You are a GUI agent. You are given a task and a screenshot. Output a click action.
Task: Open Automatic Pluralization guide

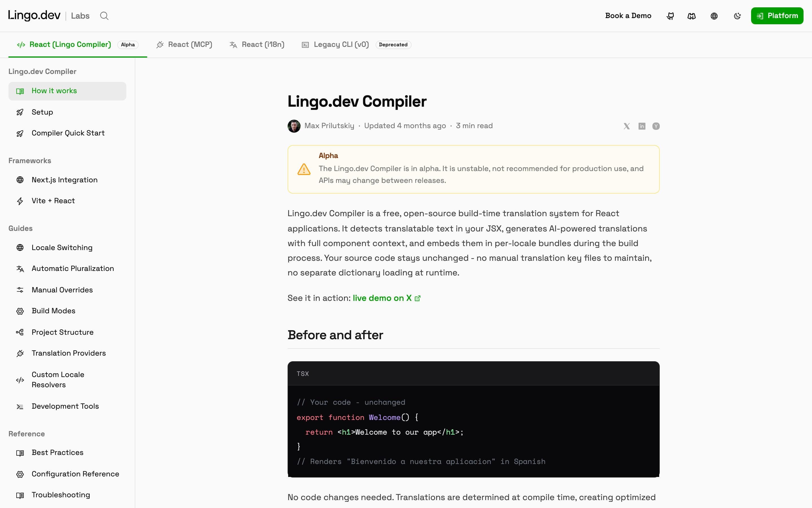point(67,268)
